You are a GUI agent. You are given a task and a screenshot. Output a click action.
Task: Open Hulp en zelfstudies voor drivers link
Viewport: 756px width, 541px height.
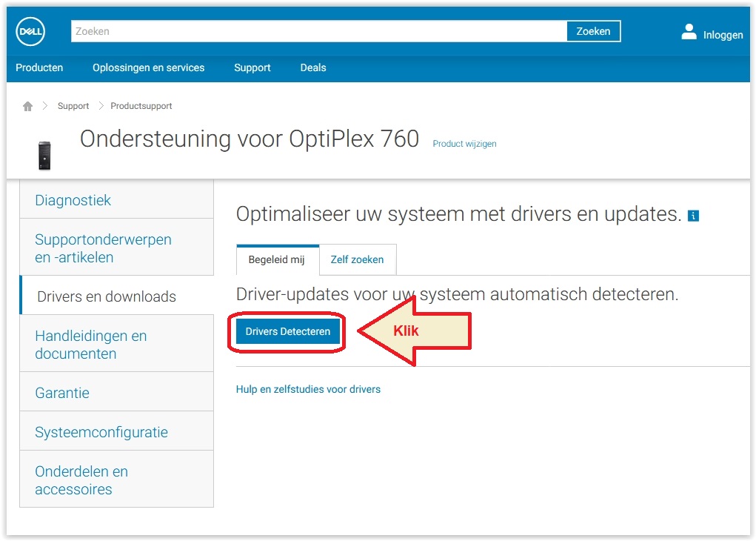pyautogui.click(x=308, y=389)
